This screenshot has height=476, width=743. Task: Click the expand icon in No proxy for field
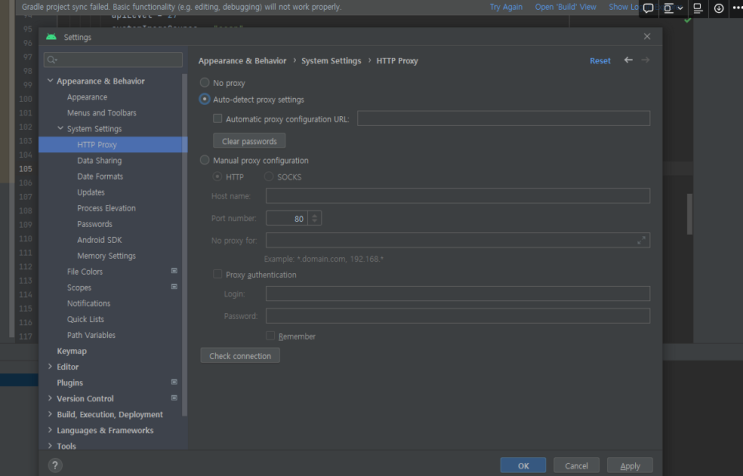[641, 240]
